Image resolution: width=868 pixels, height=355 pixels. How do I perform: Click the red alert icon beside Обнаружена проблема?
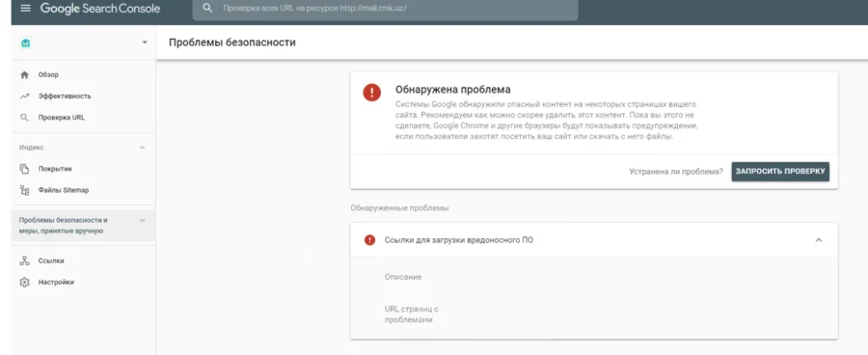pos(372,92)
